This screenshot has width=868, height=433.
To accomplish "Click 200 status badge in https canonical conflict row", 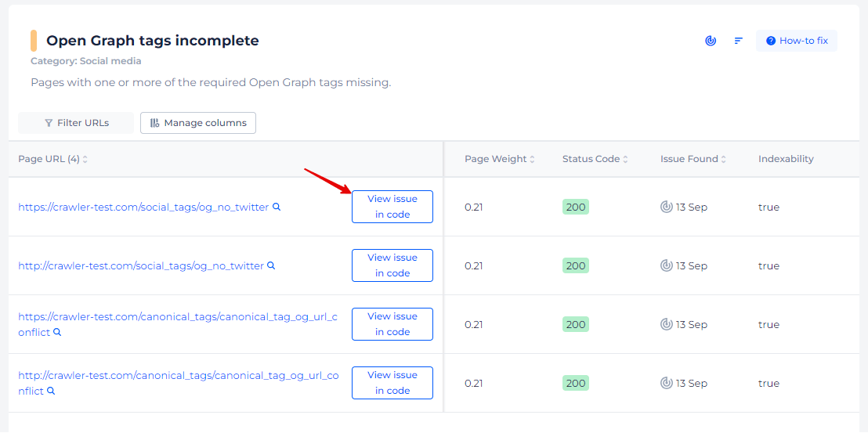I will click(576, 324).
